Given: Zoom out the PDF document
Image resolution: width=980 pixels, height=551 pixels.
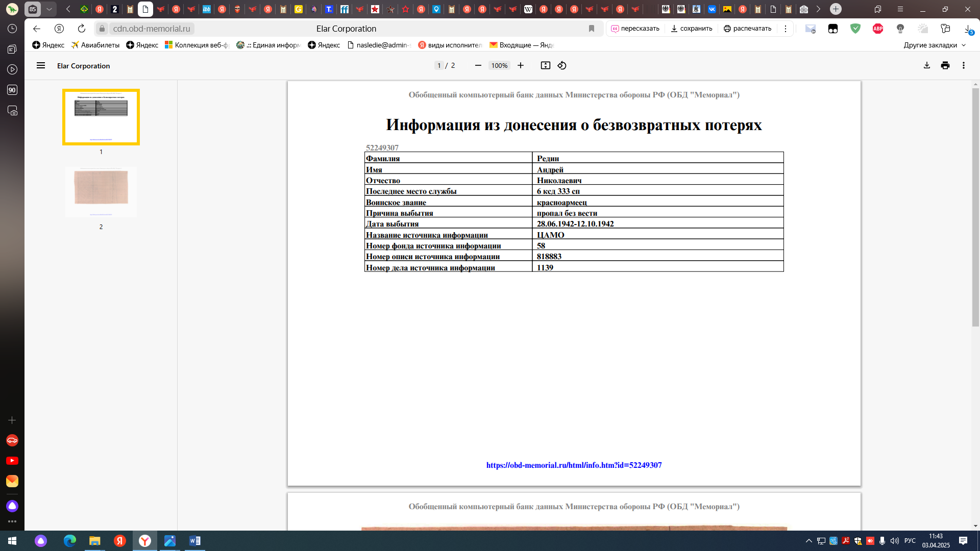Looking at the screenshot, I should pyautogui.click(x=478, y=65).
